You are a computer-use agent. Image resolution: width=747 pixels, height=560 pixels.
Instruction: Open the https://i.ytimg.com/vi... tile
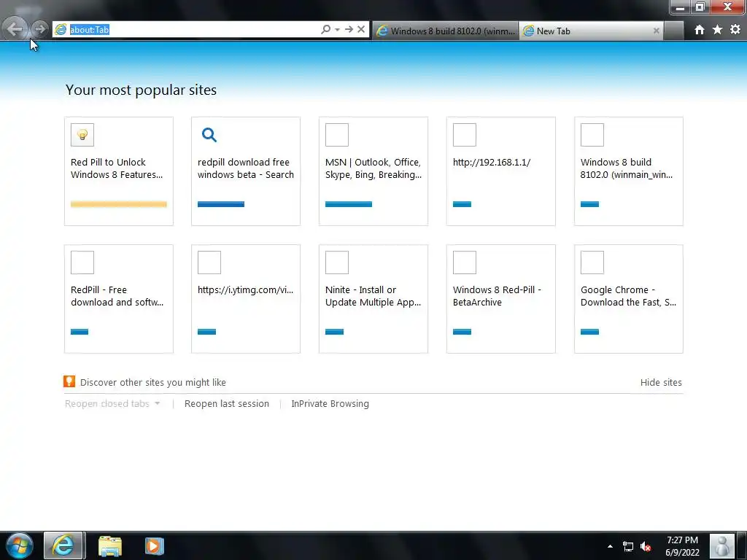click(246, 298)
